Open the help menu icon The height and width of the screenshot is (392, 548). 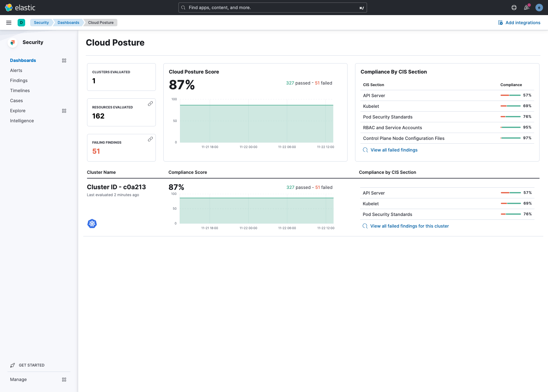point(514,7)
